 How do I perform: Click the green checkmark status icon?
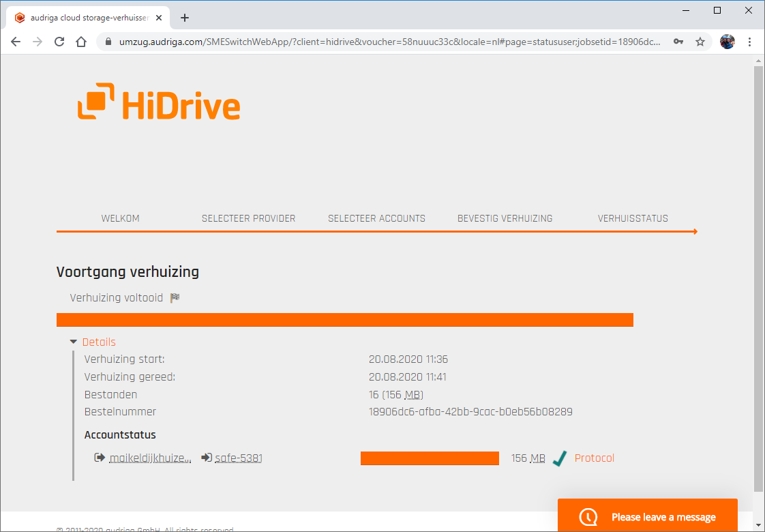point(560,459)
